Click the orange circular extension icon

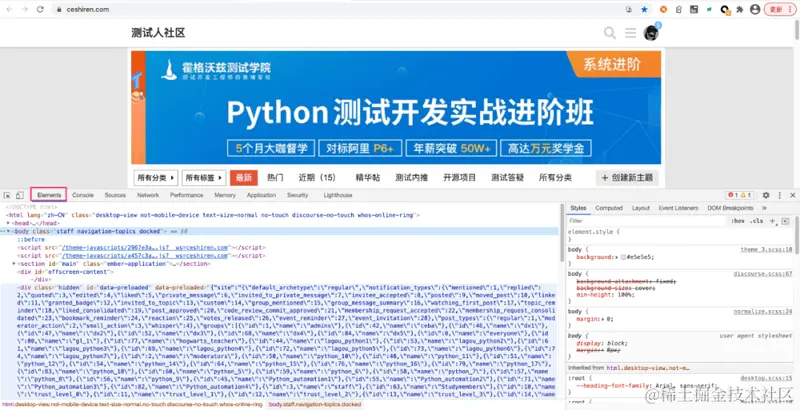pyautogui.click(x=663, y=9)
